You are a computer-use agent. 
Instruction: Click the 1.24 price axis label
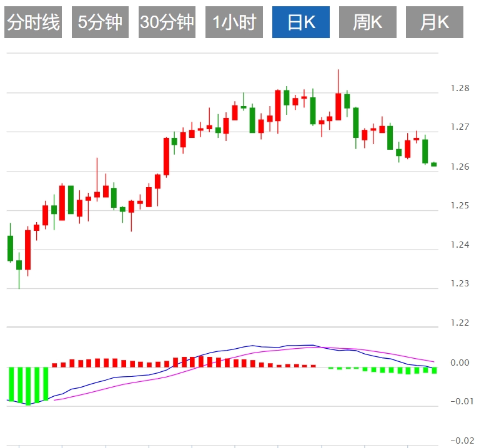click(460, 245)
